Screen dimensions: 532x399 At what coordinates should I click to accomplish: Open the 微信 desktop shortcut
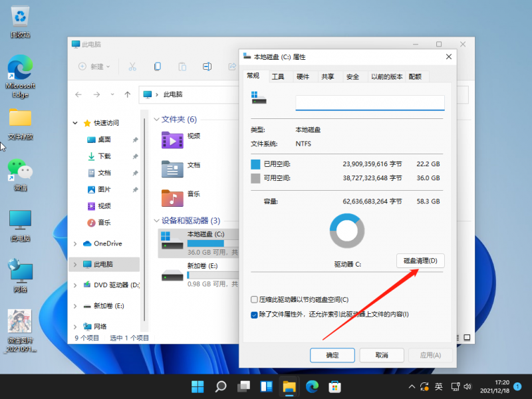pos(21,174)
